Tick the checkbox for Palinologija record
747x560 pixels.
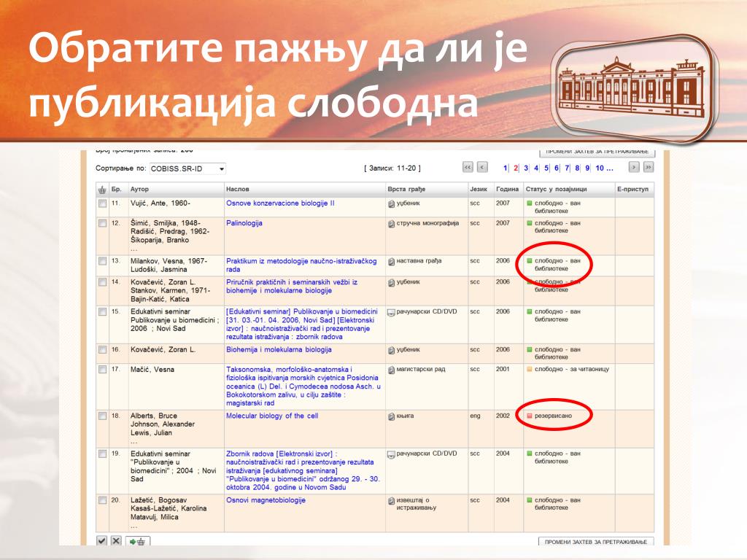[x=102, y=223]
